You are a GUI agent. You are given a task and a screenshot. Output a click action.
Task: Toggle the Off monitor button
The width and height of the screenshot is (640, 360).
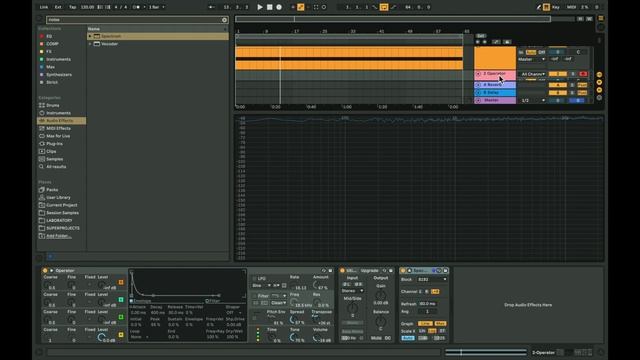(542, 52)
